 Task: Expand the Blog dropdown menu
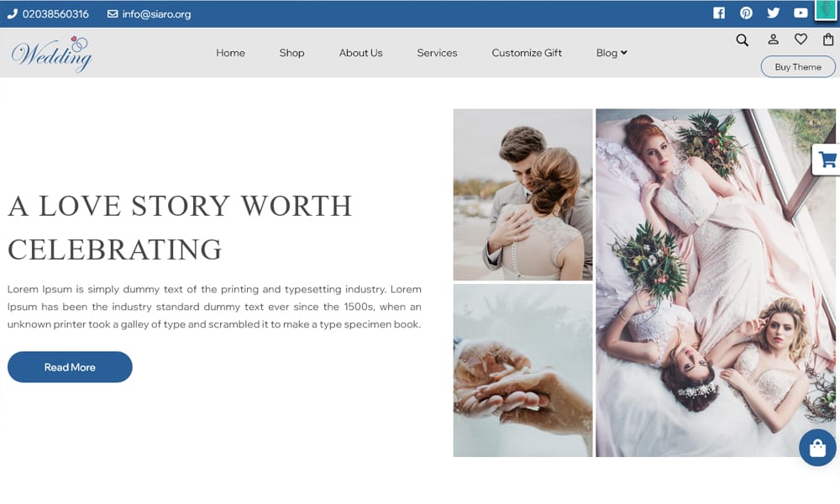612,53
